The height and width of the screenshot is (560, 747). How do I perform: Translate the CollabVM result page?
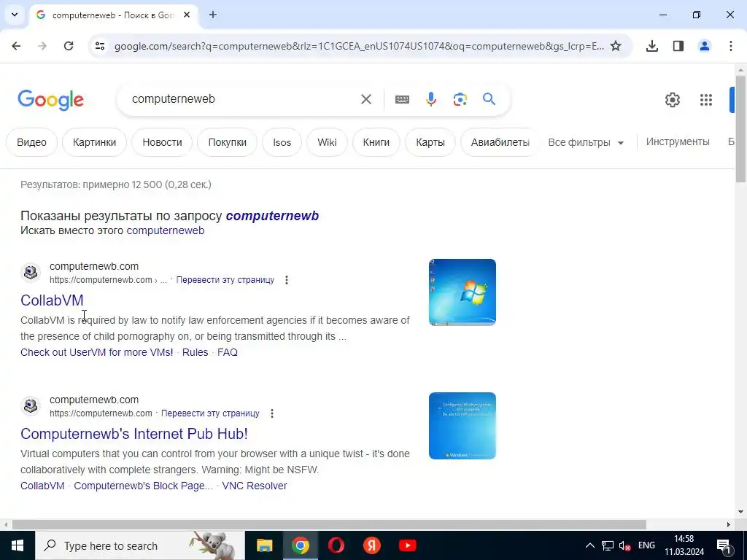click(225, 280)
